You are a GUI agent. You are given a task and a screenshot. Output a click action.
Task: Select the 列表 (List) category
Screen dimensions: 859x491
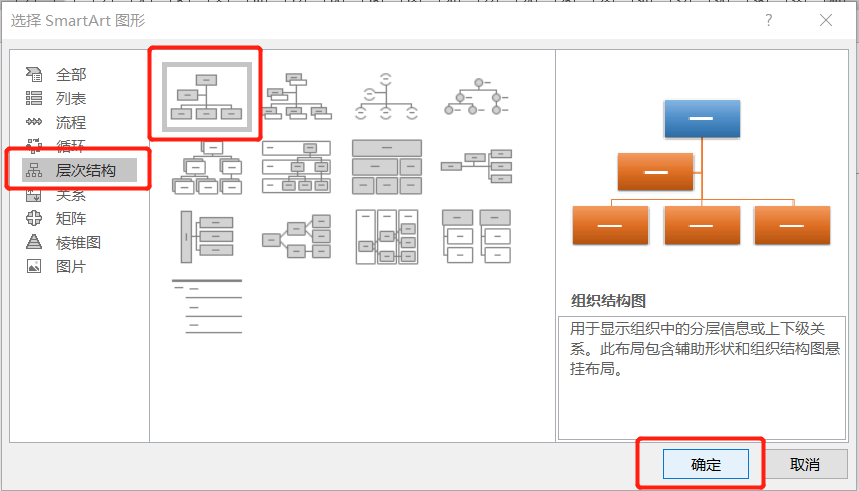tap(71, 99)
